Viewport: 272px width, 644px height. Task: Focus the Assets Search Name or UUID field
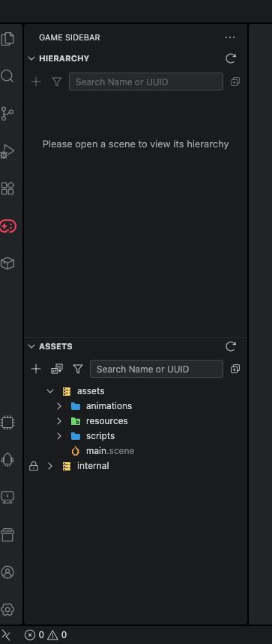coord(157,369)
